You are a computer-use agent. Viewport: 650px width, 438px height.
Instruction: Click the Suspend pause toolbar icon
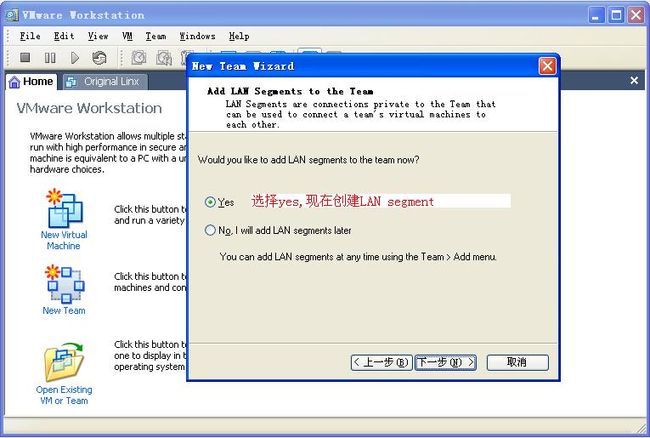click(x=50, y=58)
